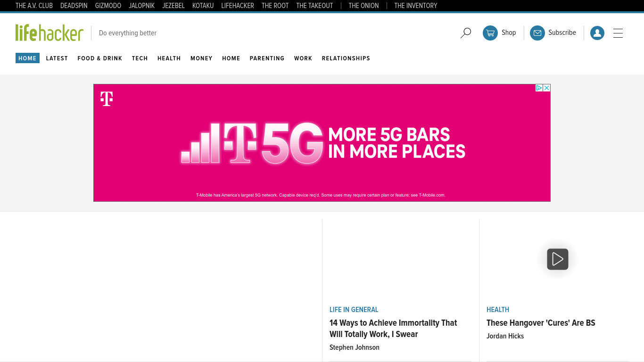Visit the DEADSPIN site link
The image size is (644, 362).
74,6
